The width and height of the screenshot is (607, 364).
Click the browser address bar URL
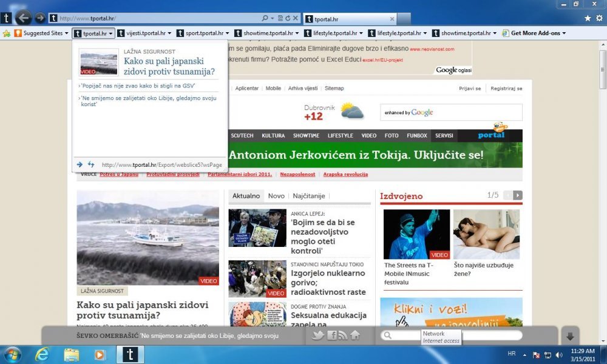pos(87,18)
